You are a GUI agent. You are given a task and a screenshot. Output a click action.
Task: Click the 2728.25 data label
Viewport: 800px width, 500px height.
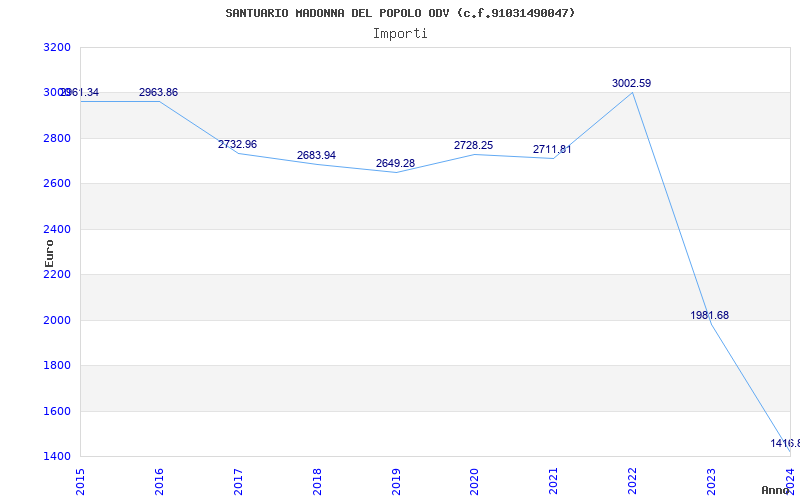[x=473, y=145]
